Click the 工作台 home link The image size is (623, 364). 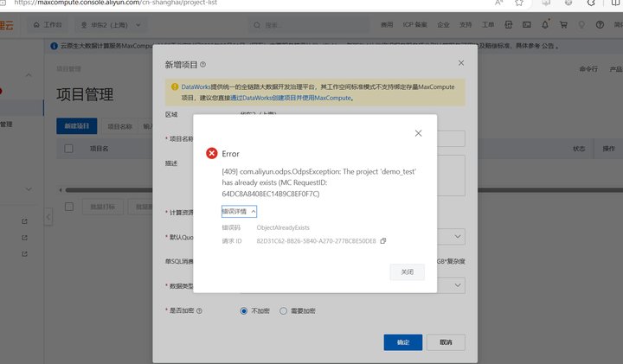tap(48, 24)
